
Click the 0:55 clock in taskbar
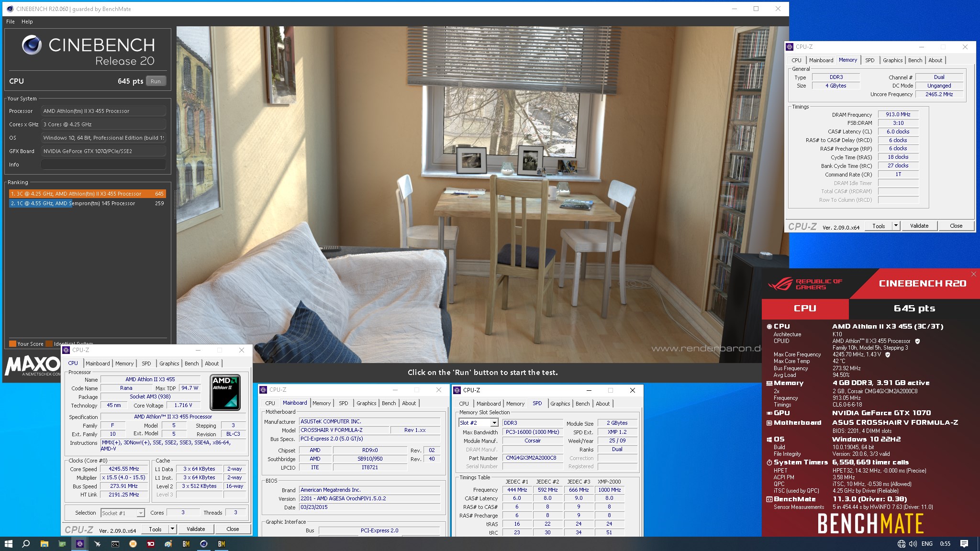click(945, 544)
